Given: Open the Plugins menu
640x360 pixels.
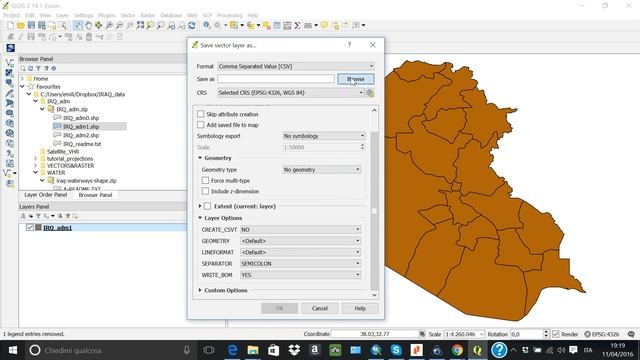Looking at the screenshot, I should click(x=107, y=15).
